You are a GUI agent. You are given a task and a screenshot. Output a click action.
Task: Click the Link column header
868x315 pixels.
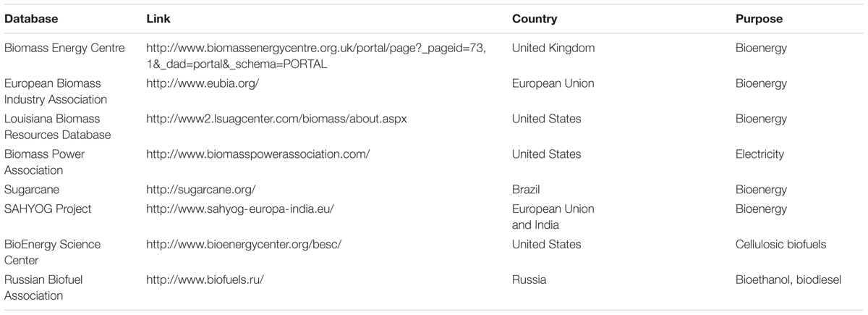pos(158,19)
